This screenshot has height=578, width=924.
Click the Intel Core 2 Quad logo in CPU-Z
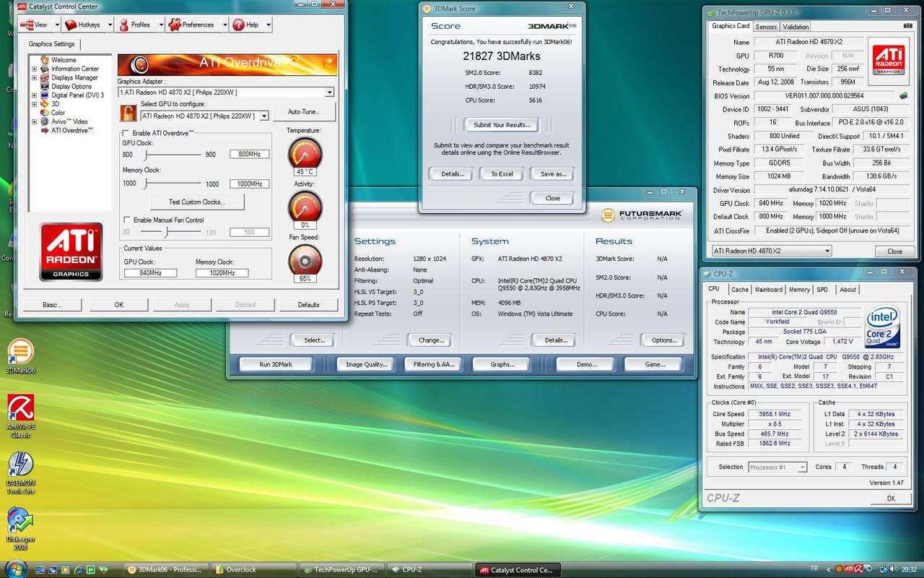[x=881, y=327]
